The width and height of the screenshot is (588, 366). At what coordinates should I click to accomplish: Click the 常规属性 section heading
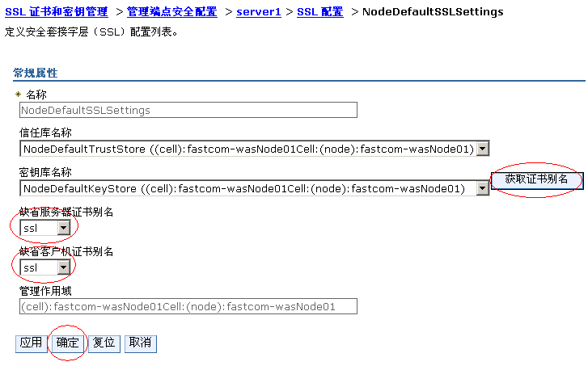pos(36,73)
